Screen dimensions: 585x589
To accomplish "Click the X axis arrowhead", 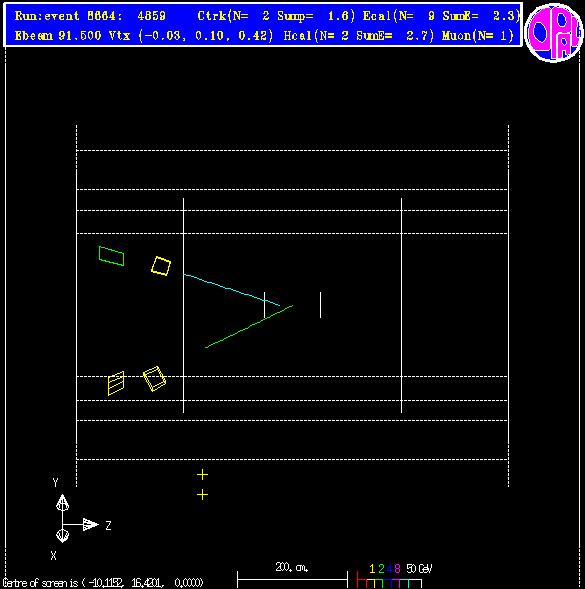I will coord(62,535).
